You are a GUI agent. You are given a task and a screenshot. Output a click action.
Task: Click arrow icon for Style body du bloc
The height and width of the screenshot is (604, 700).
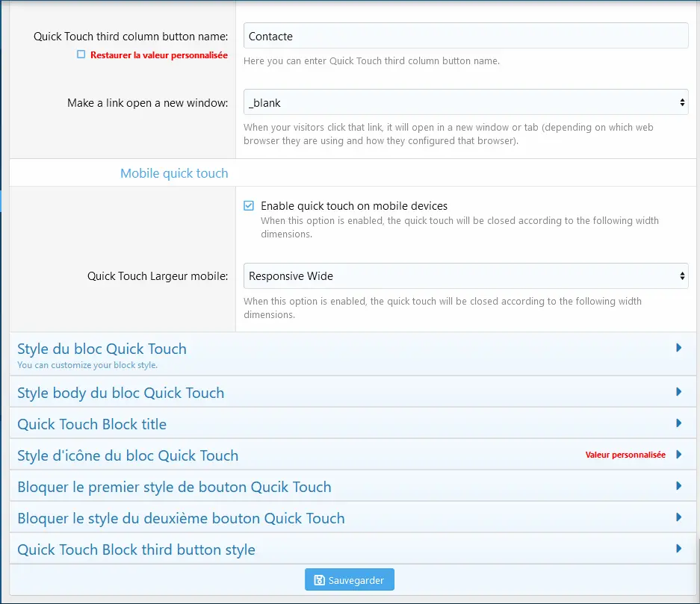coord(678,392)
